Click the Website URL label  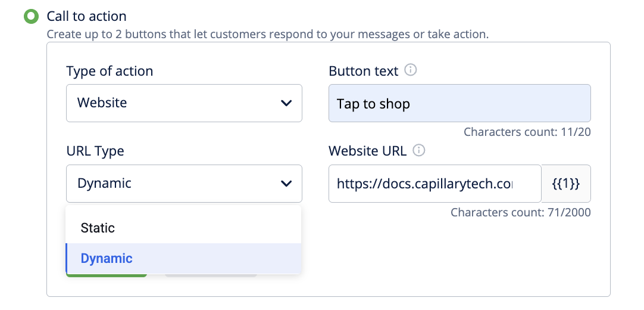(368, 151)
